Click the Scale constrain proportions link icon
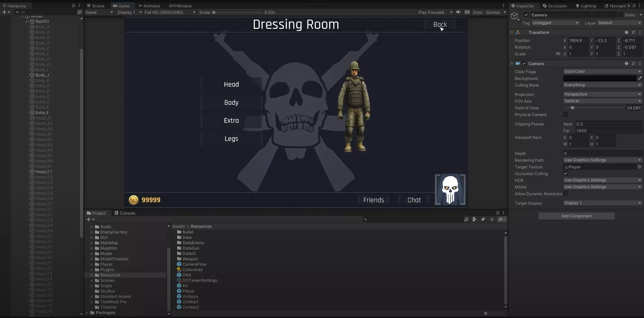 pos(558,54)
